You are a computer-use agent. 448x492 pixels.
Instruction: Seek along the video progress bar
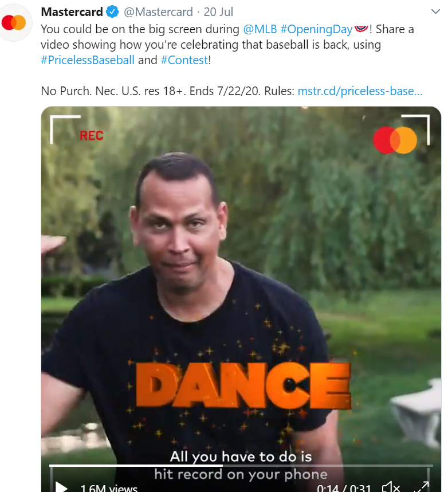coord(241,465)
